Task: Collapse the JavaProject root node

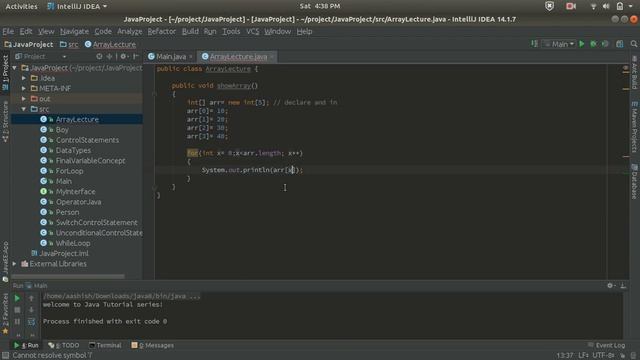Action: (15, 68)
